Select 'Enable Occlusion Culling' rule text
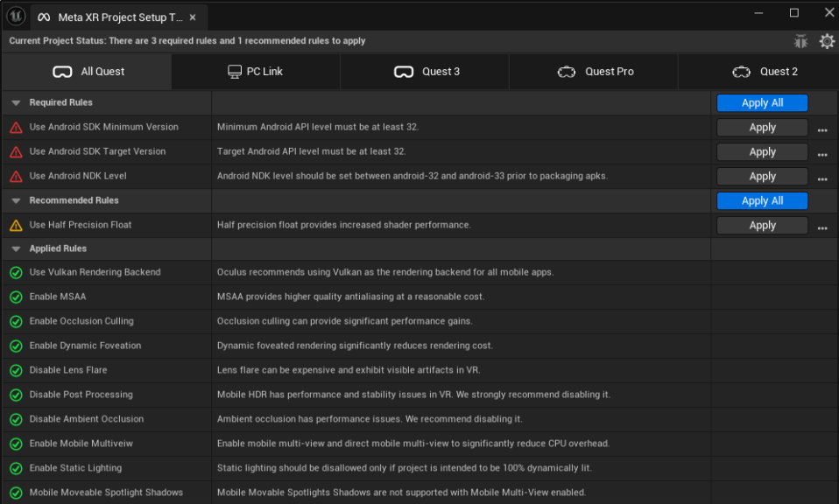 coord(81,321)
